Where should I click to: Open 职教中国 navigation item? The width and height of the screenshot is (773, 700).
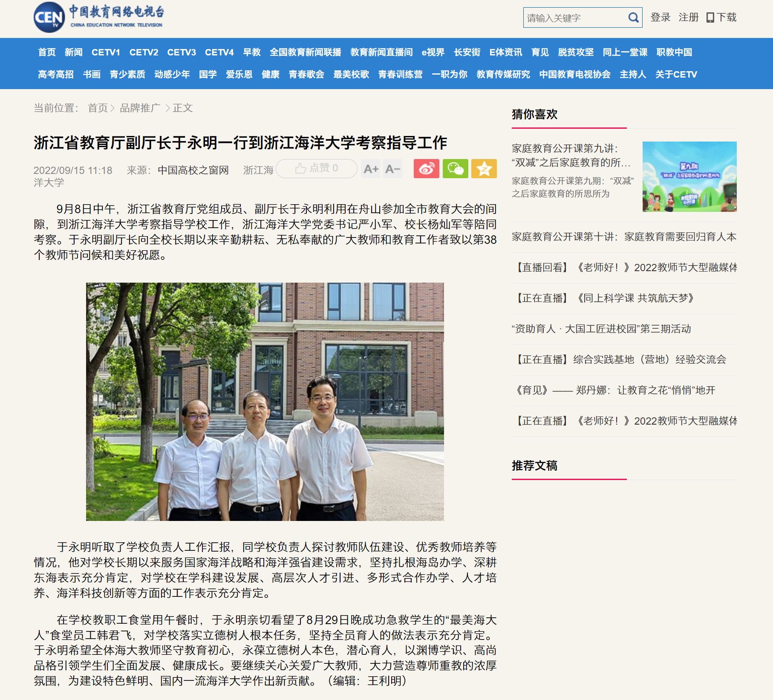point(675,52)
